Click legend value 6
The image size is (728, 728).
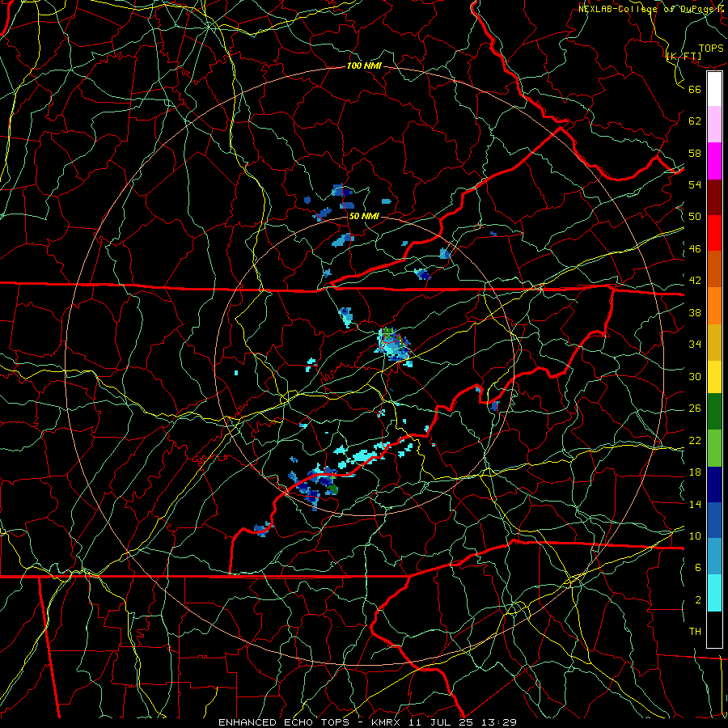698,568
